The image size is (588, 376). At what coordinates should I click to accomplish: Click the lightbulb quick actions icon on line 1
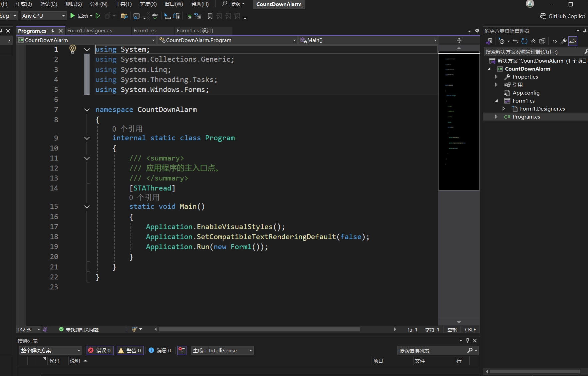(x=72, y=49)
